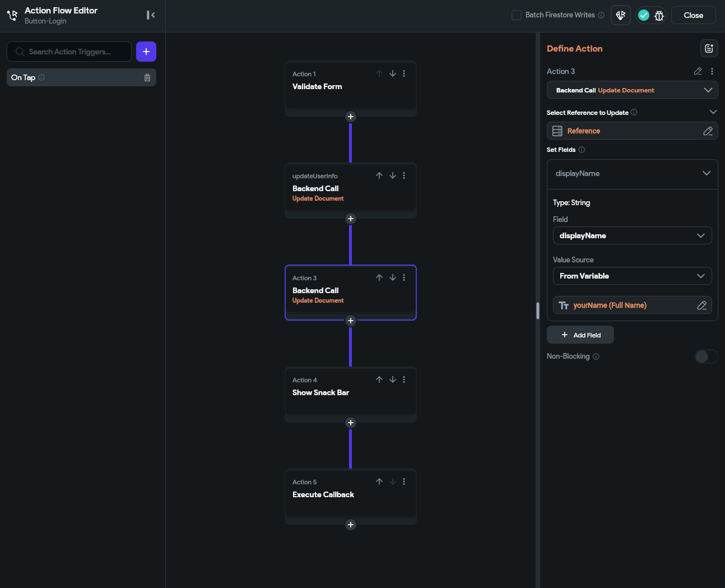Show info for On Tap trigger
Viewport: 725px width, 588px height.
pyautogui.click(x=41, y=77)
